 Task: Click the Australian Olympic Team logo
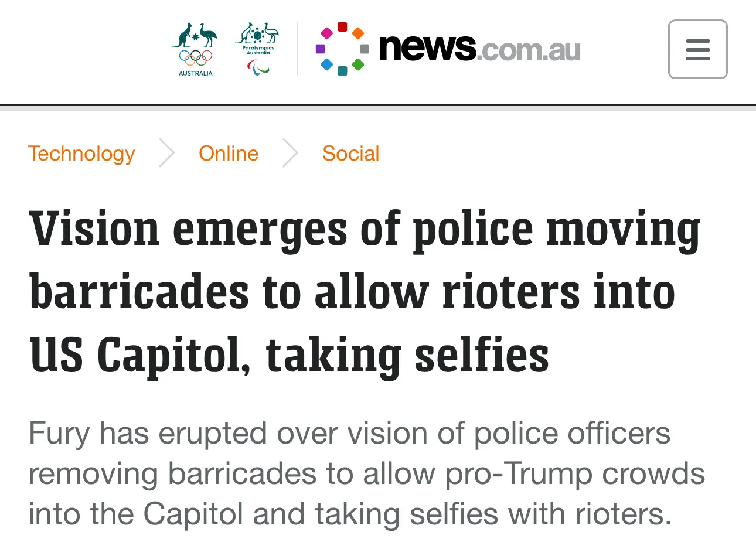(195, 49)
